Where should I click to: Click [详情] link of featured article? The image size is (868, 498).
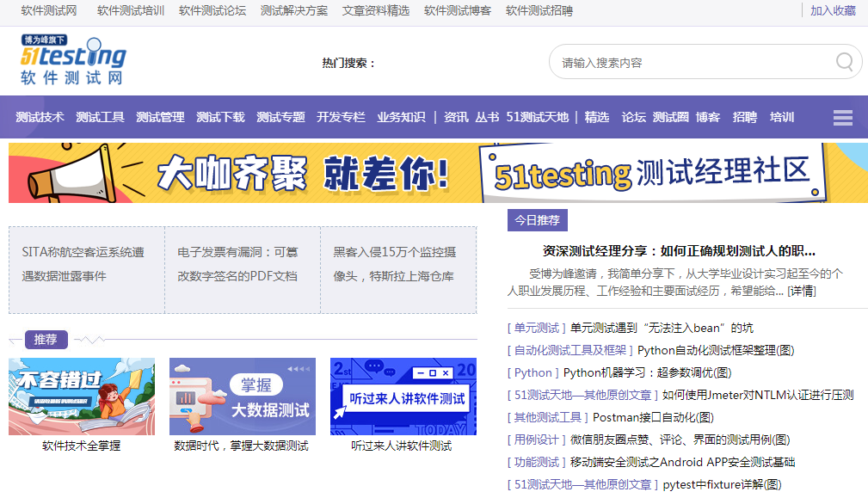click(x=802, y=291)
